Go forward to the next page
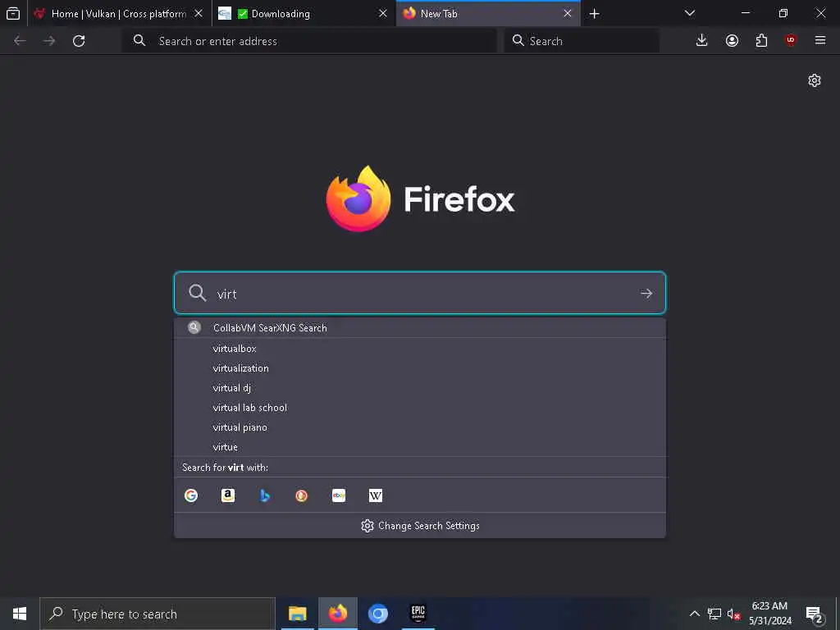Image resolution: width=840 pixels, height=630 pixels. coord(49,41)
